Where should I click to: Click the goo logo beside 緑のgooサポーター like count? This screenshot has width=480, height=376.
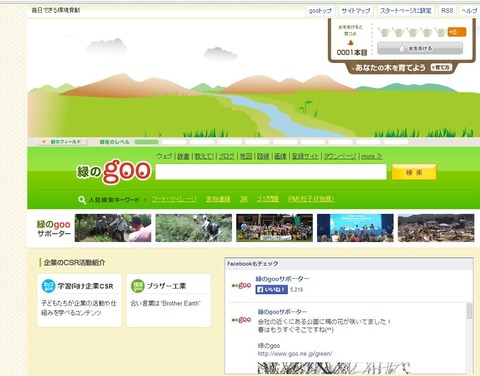pos(241,285)
